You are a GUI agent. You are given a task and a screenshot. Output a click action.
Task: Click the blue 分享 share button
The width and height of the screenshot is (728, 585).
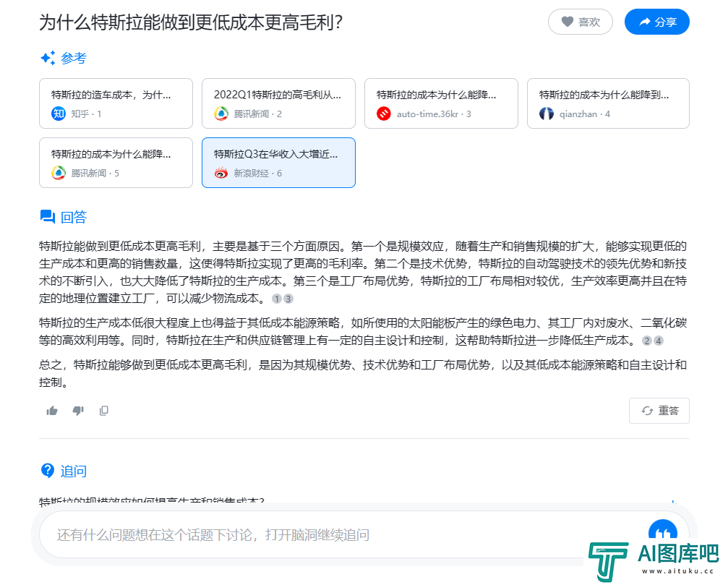(656, 22)
